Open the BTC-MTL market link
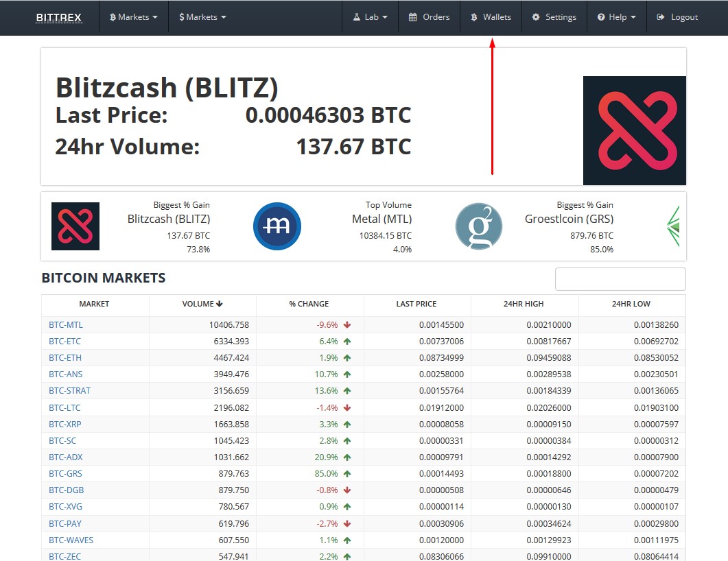This screenshot has width=728, height=561. 65,325
